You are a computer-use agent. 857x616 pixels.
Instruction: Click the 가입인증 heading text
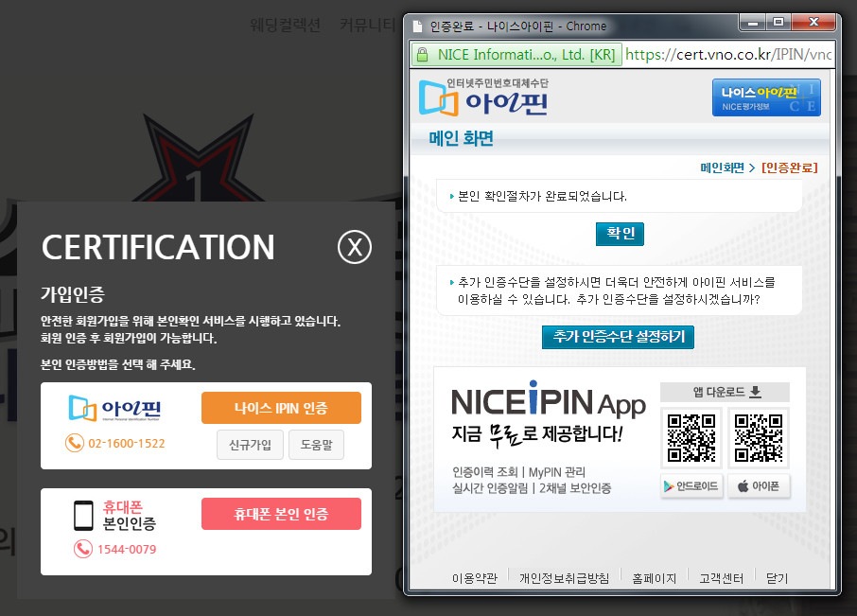pyautogui.click(x=73, y=294)
